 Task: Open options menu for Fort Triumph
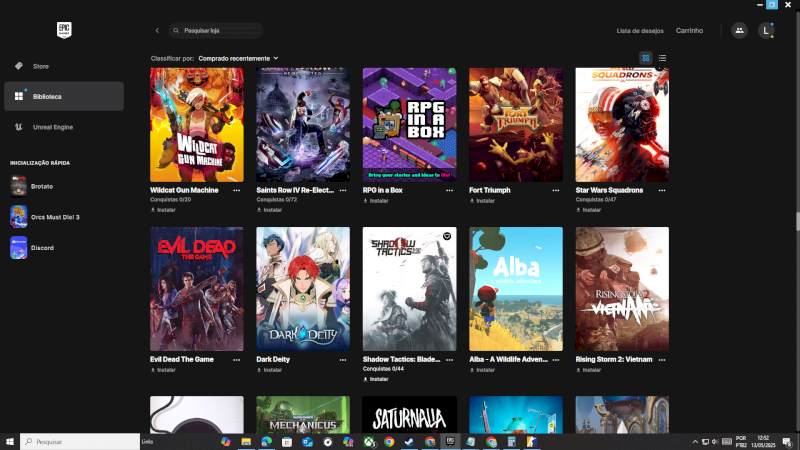(x=556, y=190)
